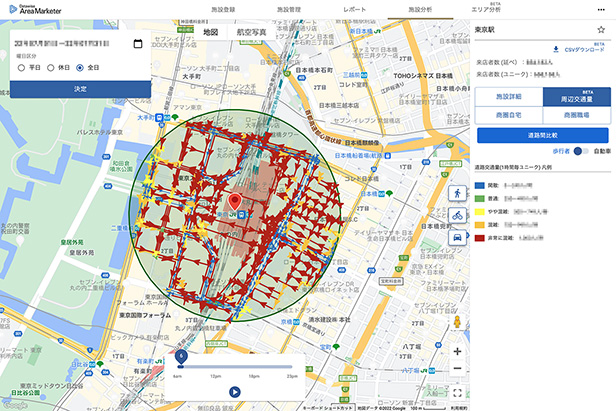Click the Area Marketer logo
The height and width of the screenshot is (411, 616).
[x=35, y=9]
